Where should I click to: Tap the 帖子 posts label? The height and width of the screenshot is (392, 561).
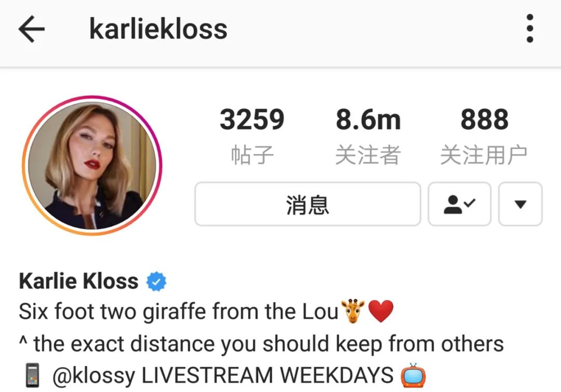point(252,155)
